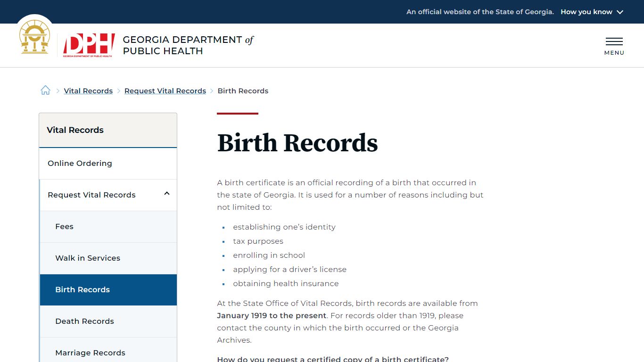Click 'How do you request a certified copy' heading

coord(333,359)
